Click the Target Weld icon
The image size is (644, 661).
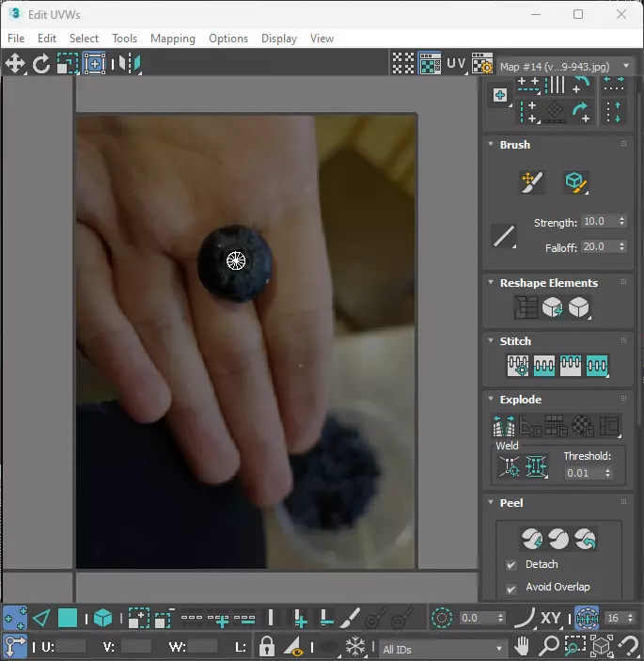point(510,466)
